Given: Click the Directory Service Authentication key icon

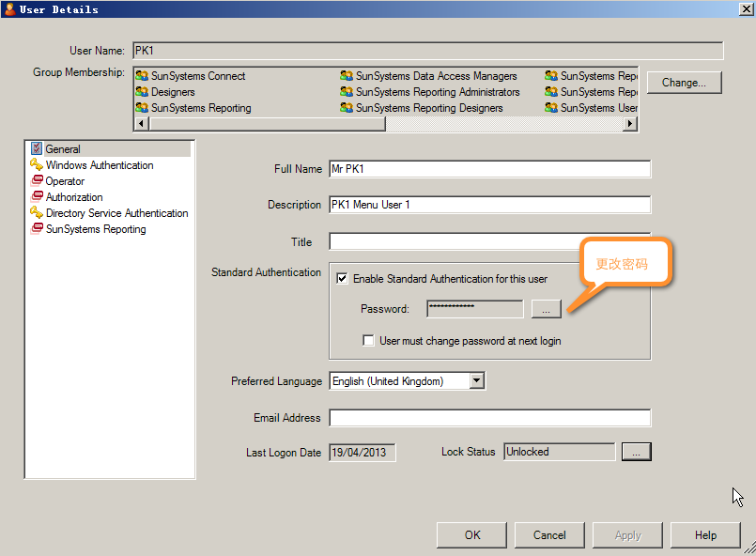Looking at the screenshot, I should coord(37,213).
